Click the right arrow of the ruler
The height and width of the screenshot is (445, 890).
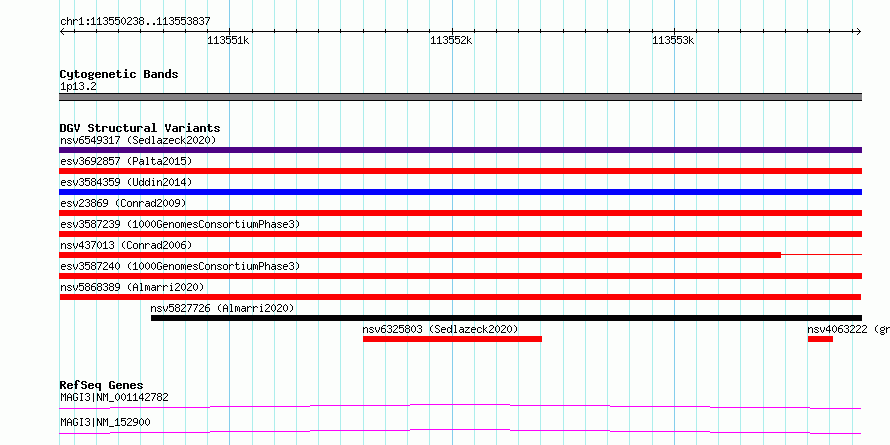click(858, 31)
